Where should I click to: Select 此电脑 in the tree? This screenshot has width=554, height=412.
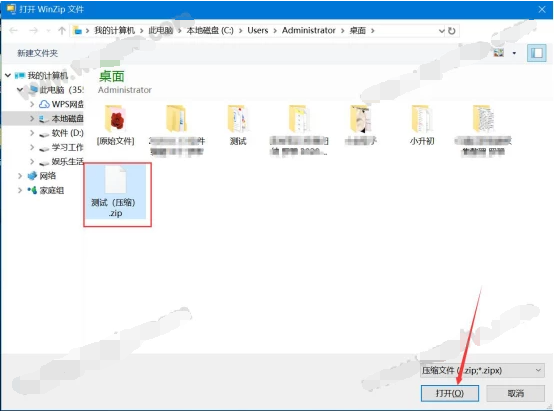[61, 90]
